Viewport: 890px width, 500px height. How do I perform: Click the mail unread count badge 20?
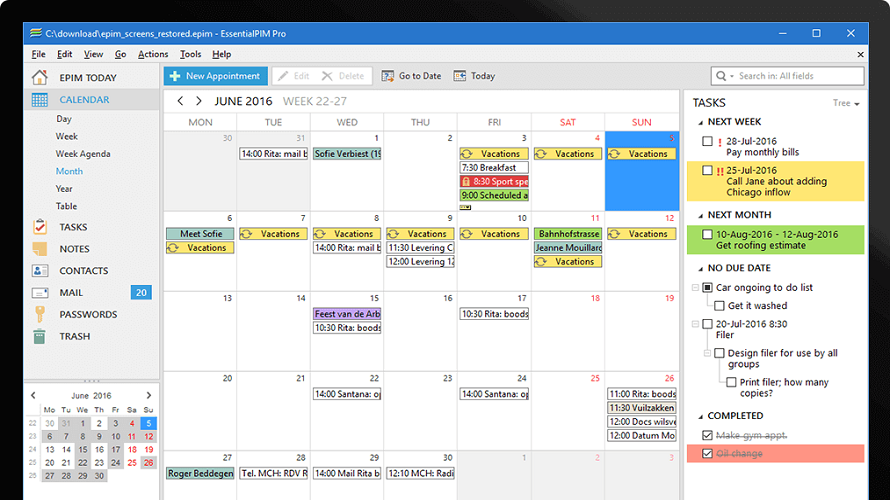141,292
